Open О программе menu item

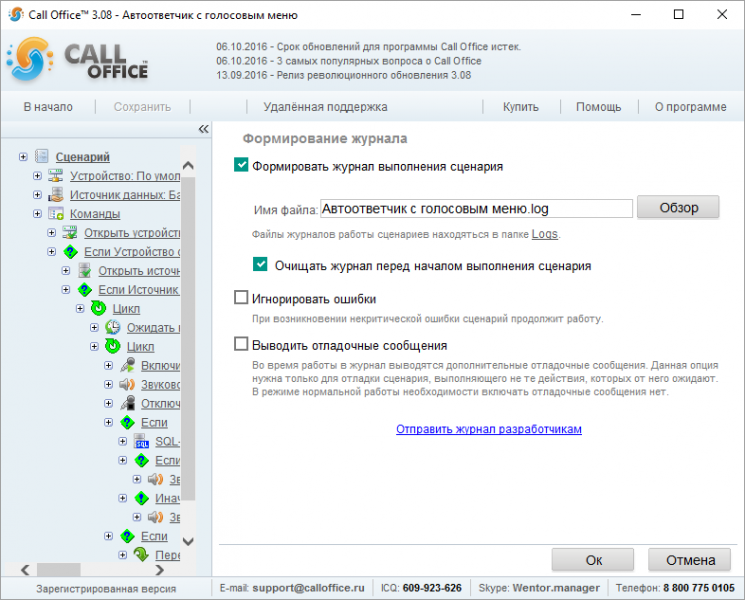point(690,107)
